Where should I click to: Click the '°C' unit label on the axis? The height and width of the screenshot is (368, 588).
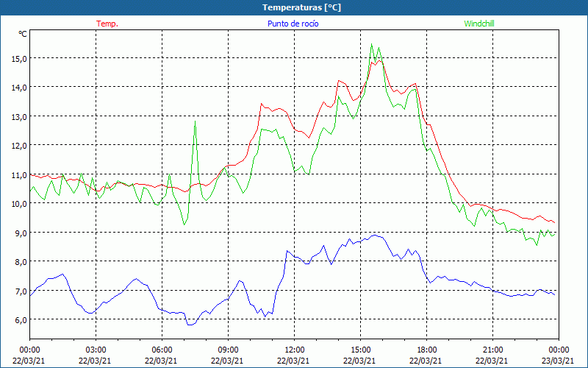point(23,34)
